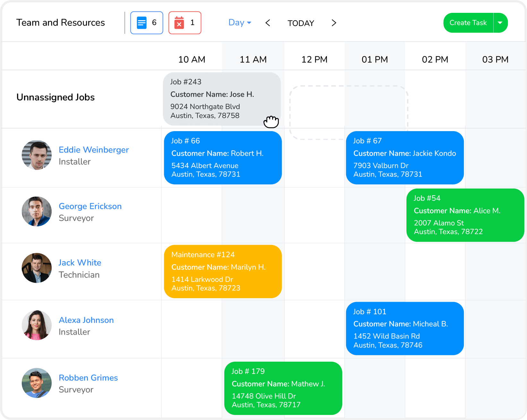The width and height of the screenshot is (527, 420).
Task: Click the blue document list icon
Action: point(141,23)
